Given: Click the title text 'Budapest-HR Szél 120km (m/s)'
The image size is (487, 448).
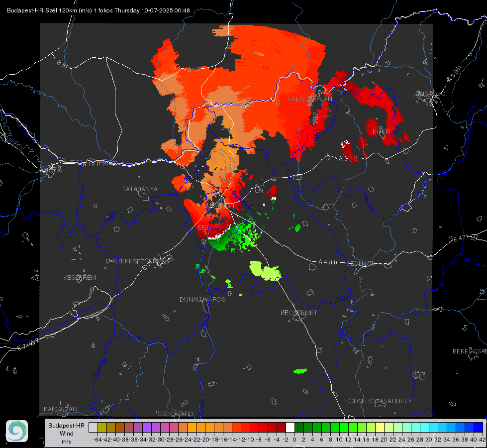Looking at the screenshot, I should coord(49,10).
